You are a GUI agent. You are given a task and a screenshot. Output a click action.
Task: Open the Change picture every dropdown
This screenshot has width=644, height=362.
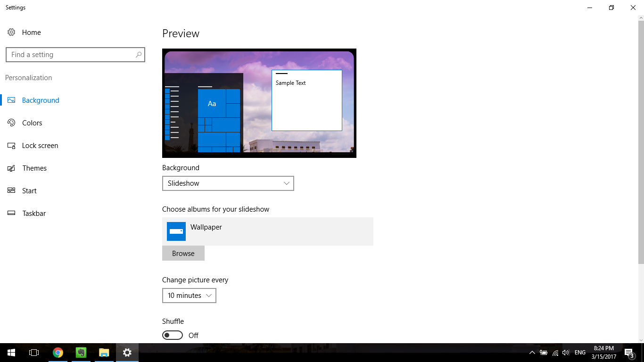189,296
